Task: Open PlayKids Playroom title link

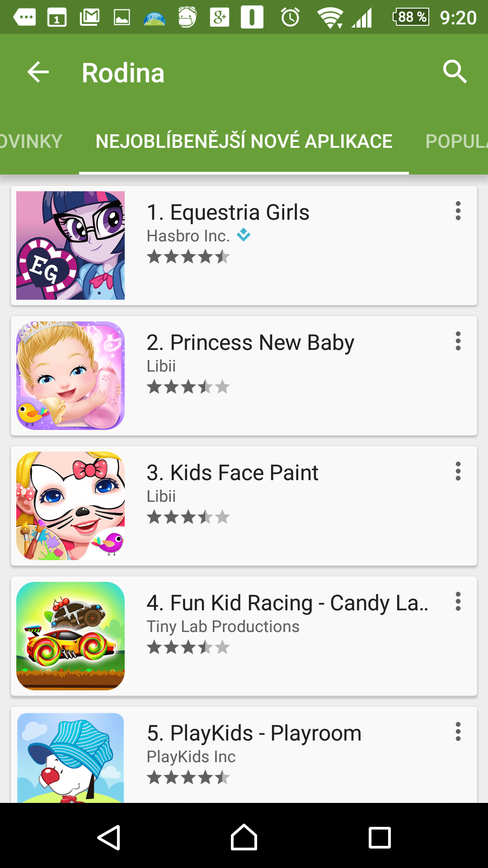Action: click(x=254, y=733)
